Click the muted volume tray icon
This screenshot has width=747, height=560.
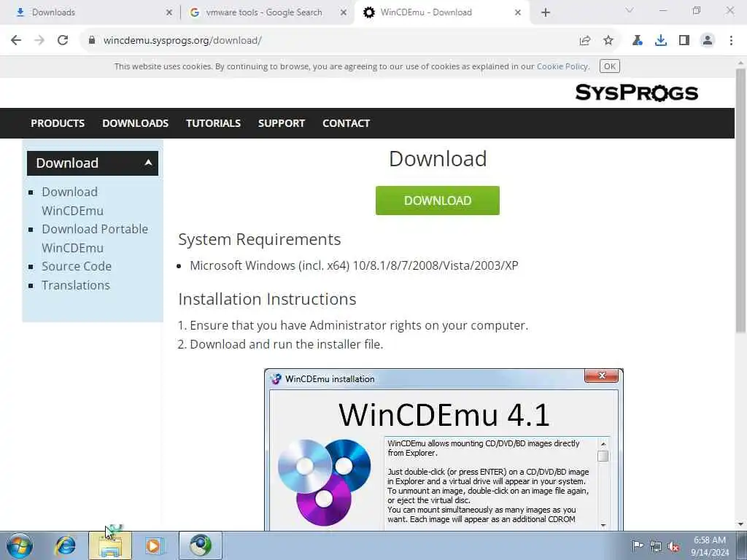673,546
